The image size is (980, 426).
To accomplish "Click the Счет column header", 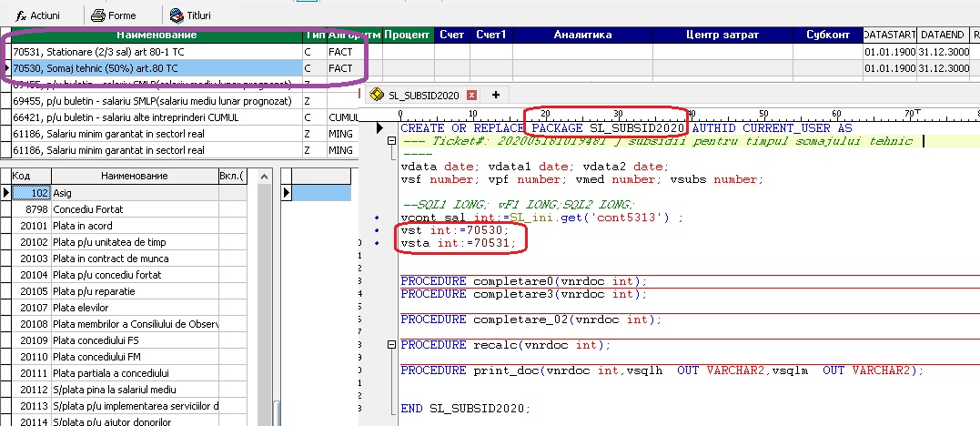I will [x=451, y=35].
